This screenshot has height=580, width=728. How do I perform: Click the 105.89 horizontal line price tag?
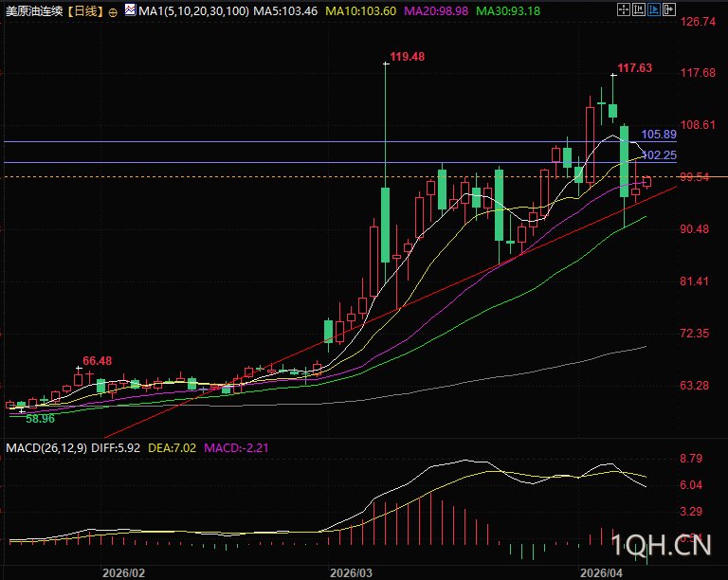click(x=658, y=135)
